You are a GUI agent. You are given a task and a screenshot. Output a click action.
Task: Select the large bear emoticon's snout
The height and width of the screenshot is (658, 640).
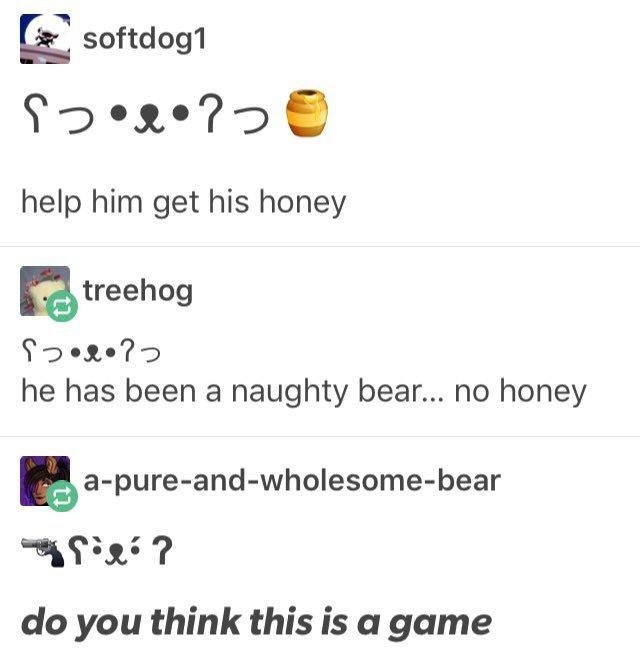point(149,120)
